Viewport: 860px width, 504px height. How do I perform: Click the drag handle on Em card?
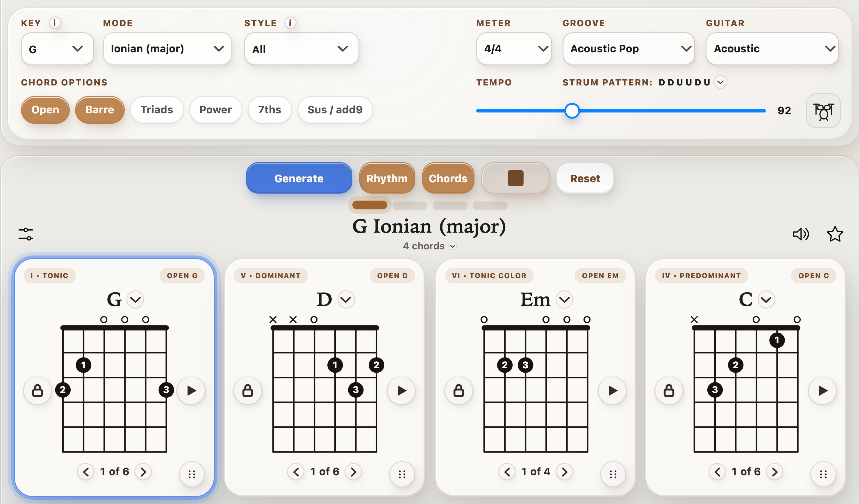(x=613, y=474)
